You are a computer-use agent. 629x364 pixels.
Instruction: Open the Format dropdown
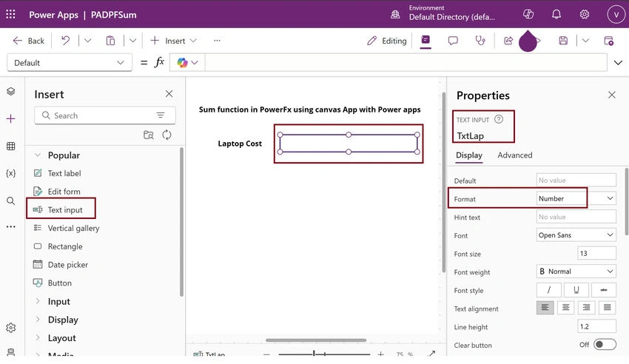(576, 198)
